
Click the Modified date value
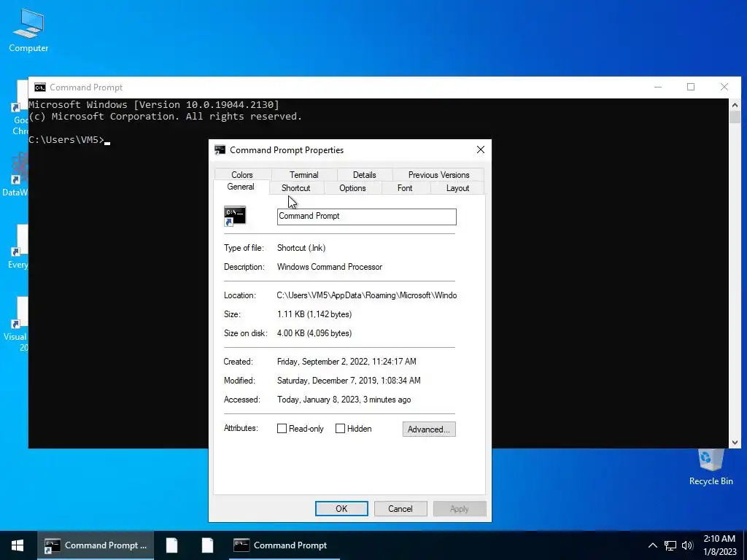tap(349, 381)
